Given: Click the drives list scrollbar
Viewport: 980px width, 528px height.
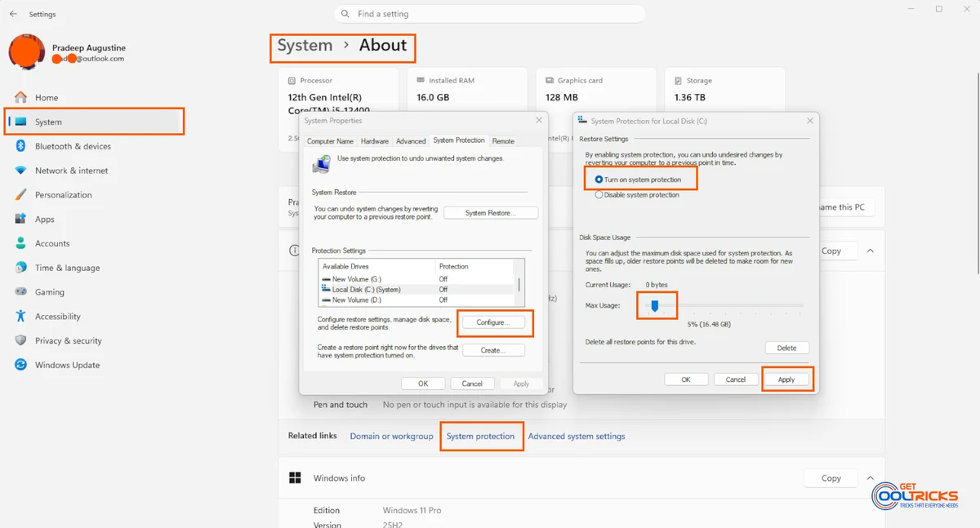Looking at the screenshot, I should pos(519,283).
